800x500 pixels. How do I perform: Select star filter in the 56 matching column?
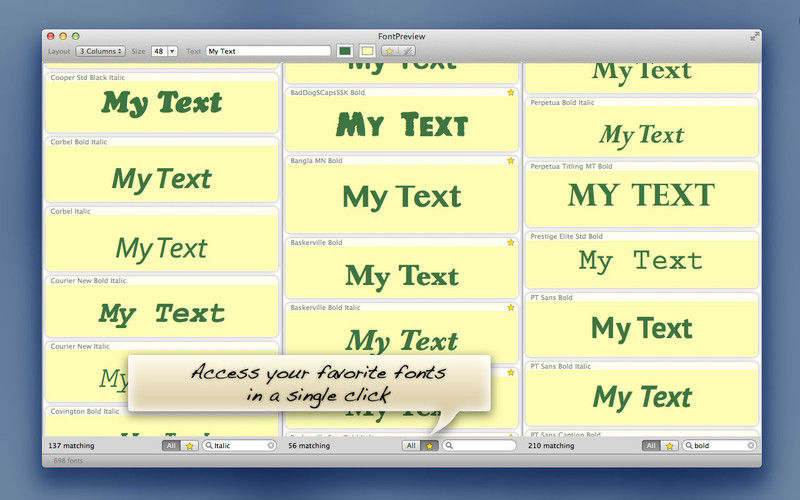tap(430, 446)
